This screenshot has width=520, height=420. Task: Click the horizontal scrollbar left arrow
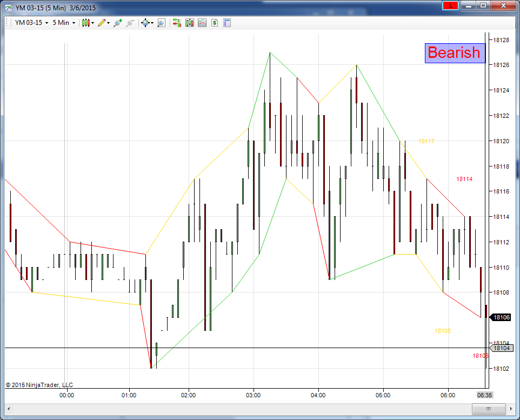(x=9, y=409)
